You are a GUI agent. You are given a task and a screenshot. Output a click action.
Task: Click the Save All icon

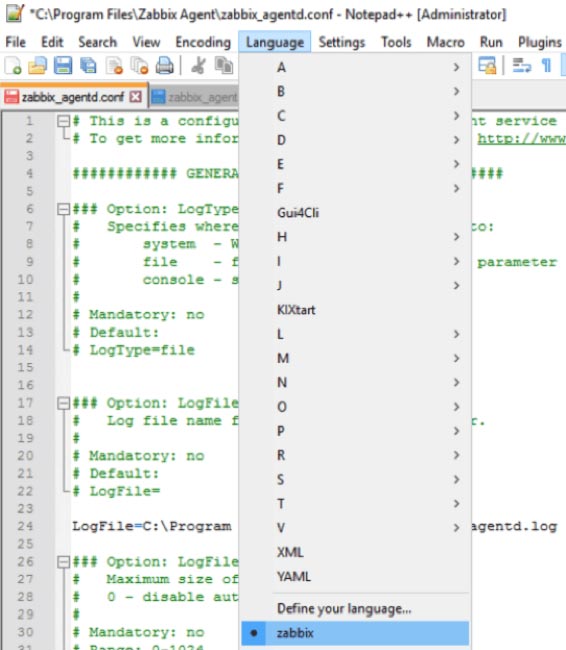(x=88, y=65)
